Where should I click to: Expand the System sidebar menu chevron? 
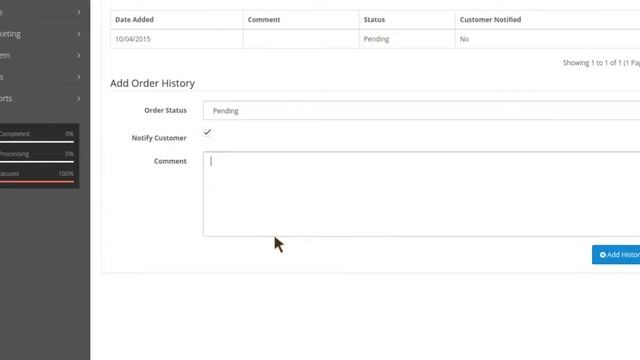tap(78, 56)
